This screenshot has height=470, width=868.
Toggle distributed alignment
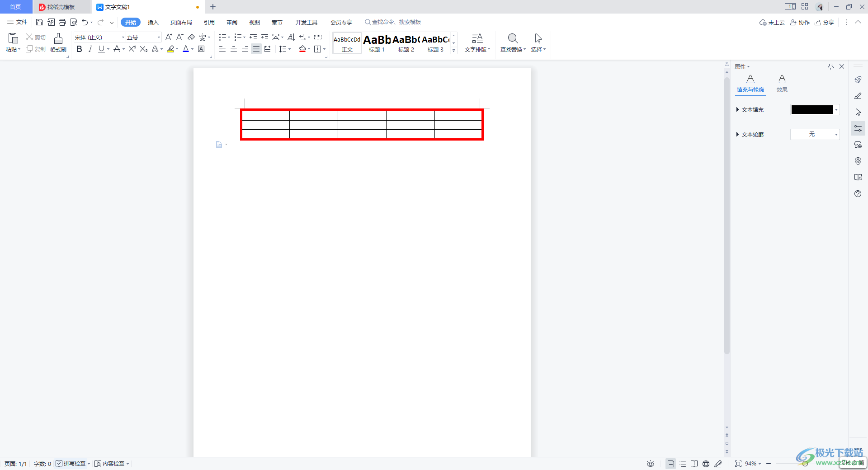tap(268, 49)
